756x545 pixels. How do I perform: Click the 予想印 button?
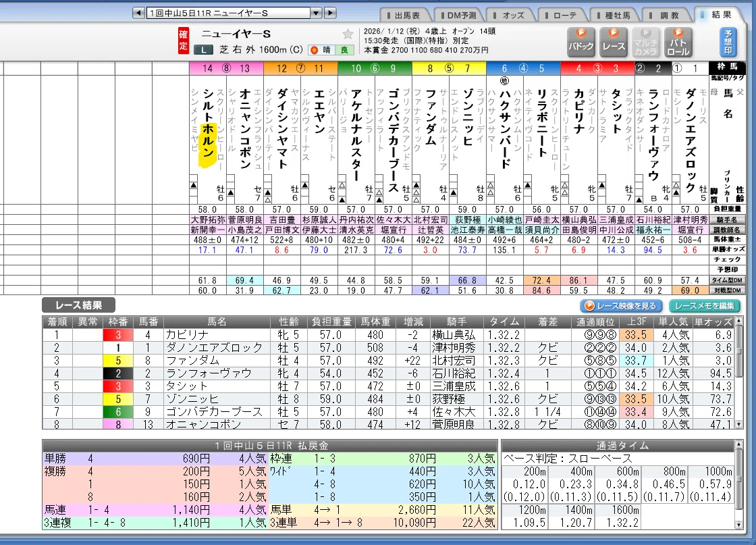728,41
